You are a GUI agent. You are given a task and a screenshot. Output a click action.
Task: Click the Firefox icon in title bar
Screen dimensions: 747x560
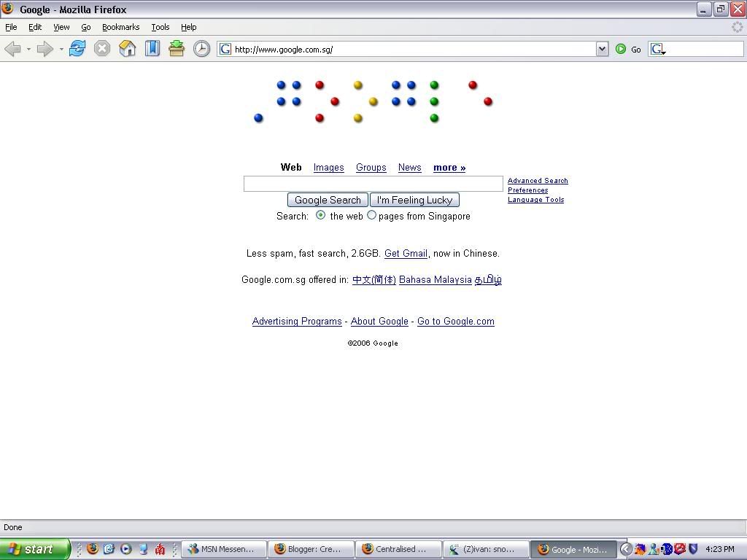tap(7, 9)
